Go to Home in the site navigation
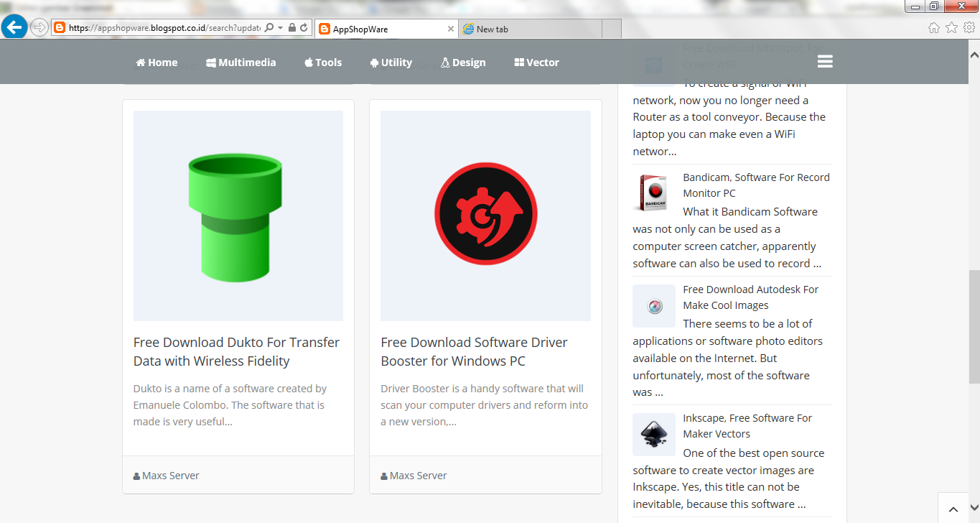Viewport: 980px width, 523px height. [157, 63]
